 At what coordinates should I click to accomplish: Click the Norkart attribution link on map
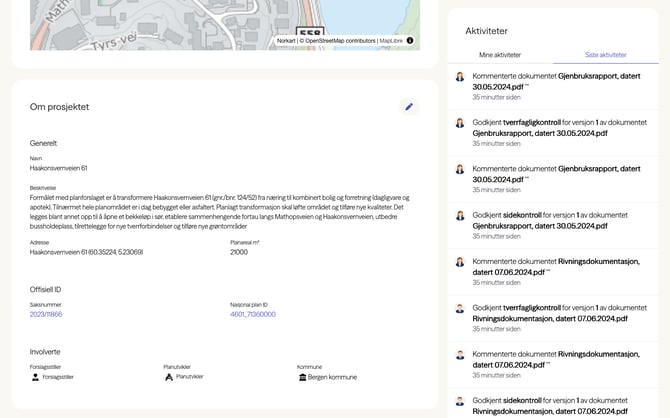click(286, 40)
